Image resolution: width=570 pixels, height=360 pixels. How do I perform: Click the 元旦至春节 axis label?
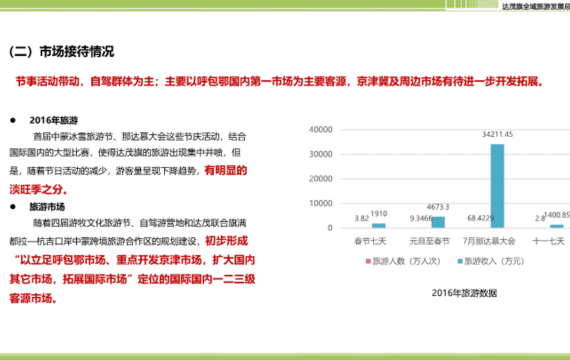[429, 241]
